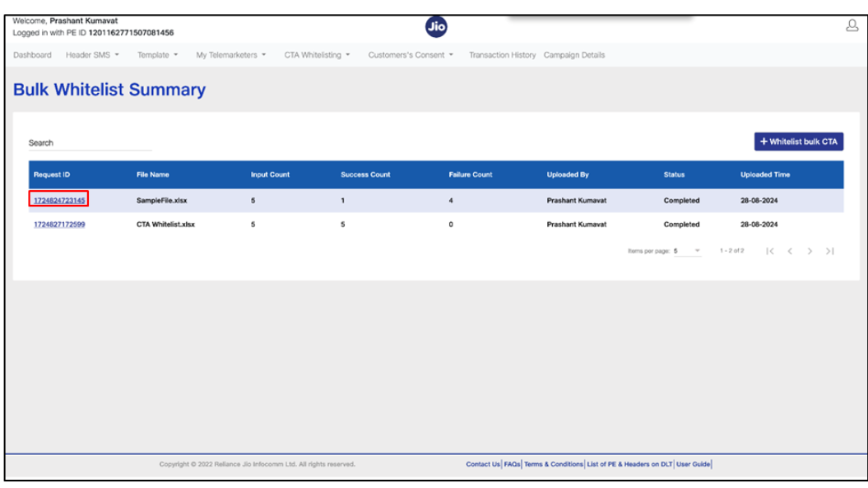Select the CTA Whitelist.xlsx file name cell
868x488 pixels.
click(x=165, y=225)
